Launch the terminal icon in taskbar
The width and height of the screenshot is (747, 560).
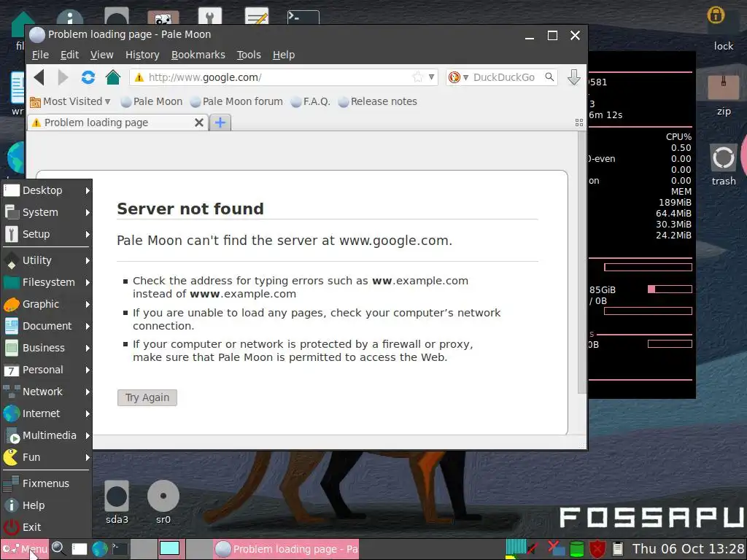coord(120,549)
